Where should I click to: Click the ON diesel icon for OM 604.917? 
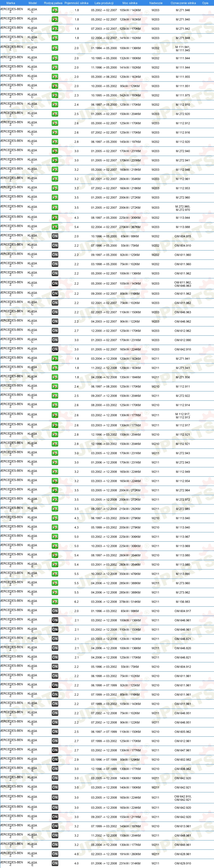(55, 611)
